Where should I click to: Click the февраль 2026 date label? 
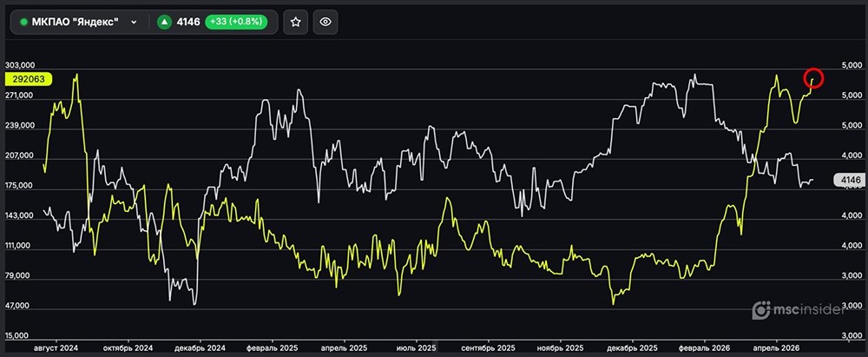(x=705, y=347)
